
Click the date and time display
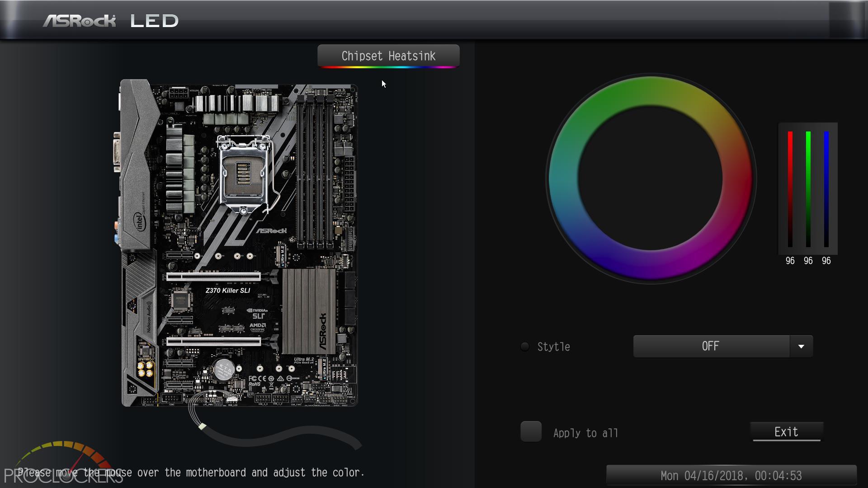pyautogui.click(x=731, y=476)
